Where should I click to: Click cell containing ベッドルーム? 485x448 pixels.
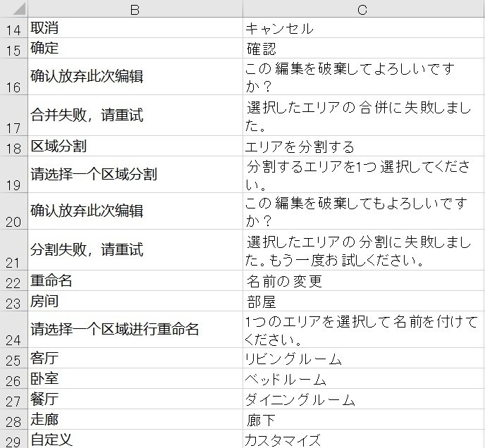tap(364, 378)
